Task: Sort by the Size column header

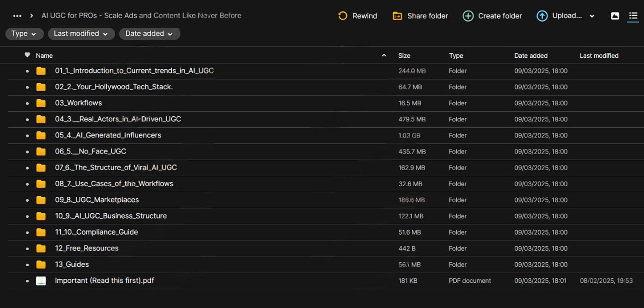Action: pyautogui.click(x=404, y=56)
